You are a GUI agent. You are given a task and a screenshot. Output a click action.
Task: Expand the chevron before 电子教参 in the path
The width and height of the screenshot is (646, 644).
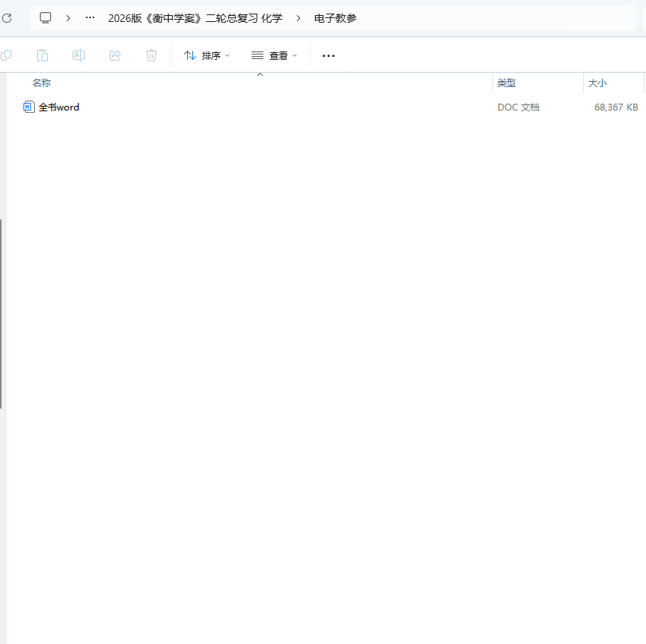[298, 17]
